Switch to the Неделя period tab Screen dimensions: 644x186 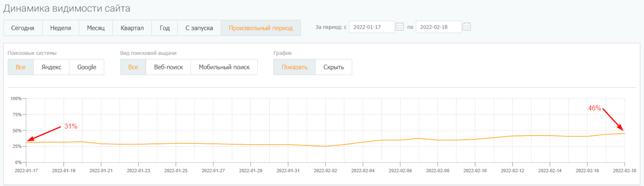pos(60,28)
